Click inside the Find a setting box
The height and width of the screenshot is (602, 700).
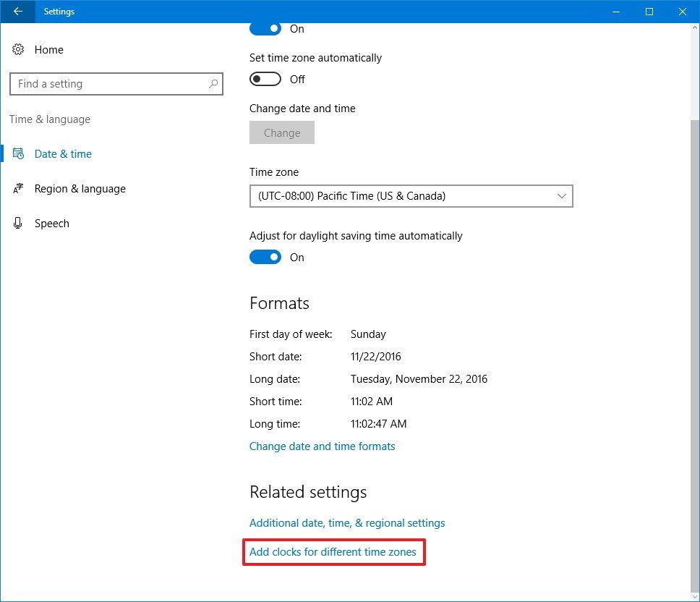[x=108, y=84]
